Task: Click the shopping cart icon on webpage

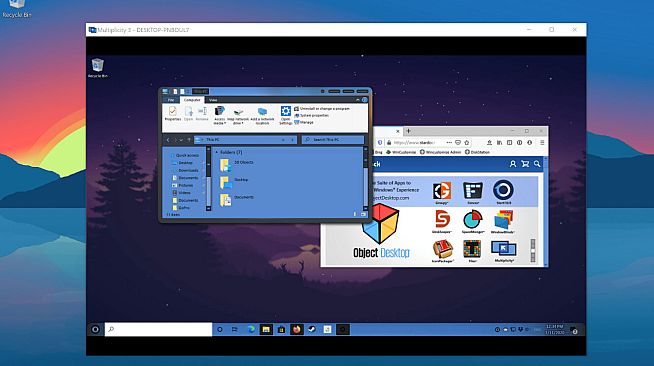Action: click(x=525, y=164)
